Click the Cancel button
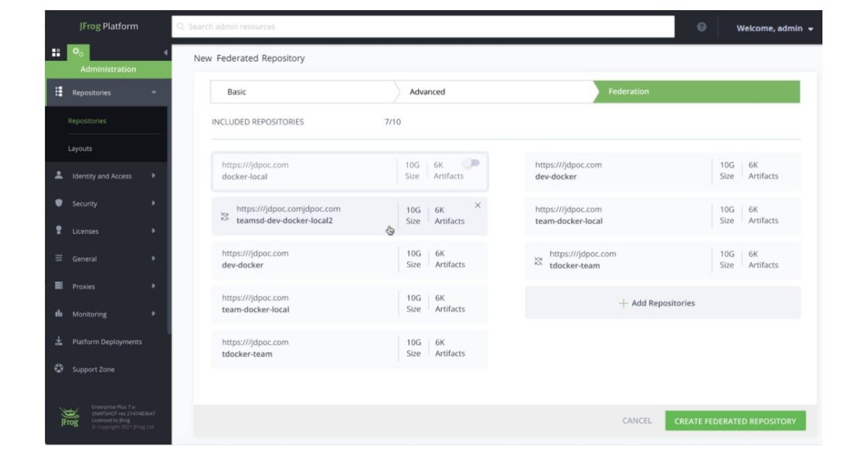The height and width of the screenshot is (454, 868). pyautogui.click(x=637, y=421)
